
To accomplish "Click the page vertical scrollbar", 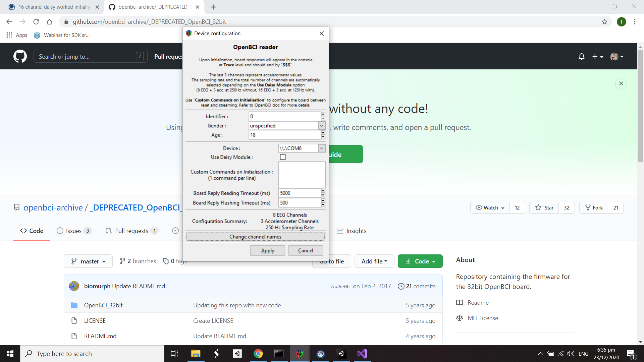I will [640, 106].
